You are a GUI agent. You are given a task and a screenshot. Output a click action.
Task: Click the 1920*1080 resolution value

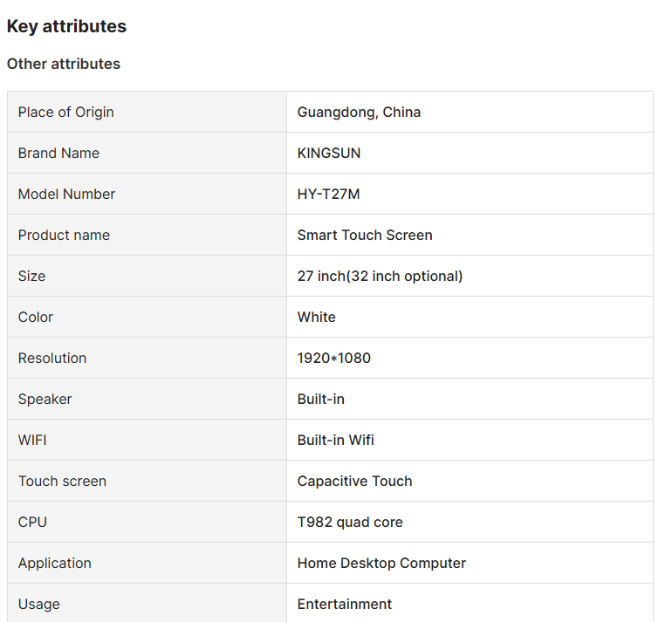coord(334,358)
